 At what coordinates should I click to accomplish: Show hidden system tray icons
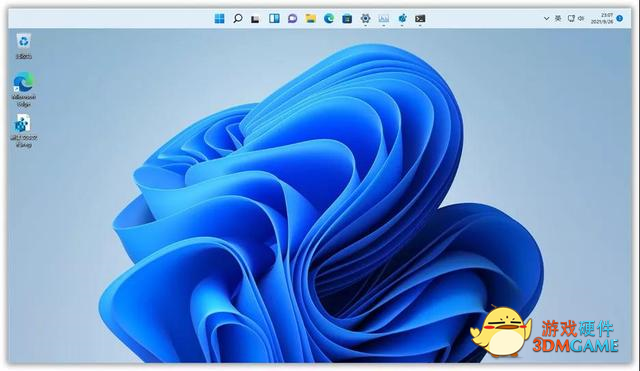(546, 18)
